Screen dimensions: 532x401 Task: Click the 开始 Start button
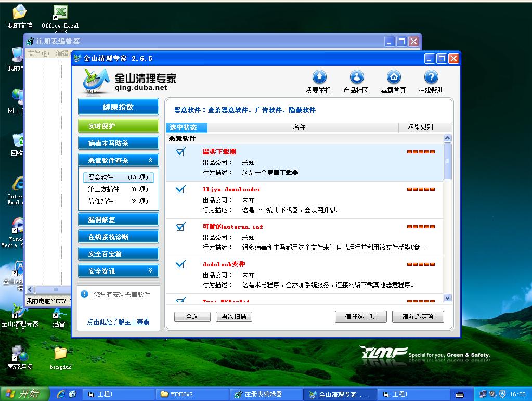24,394
